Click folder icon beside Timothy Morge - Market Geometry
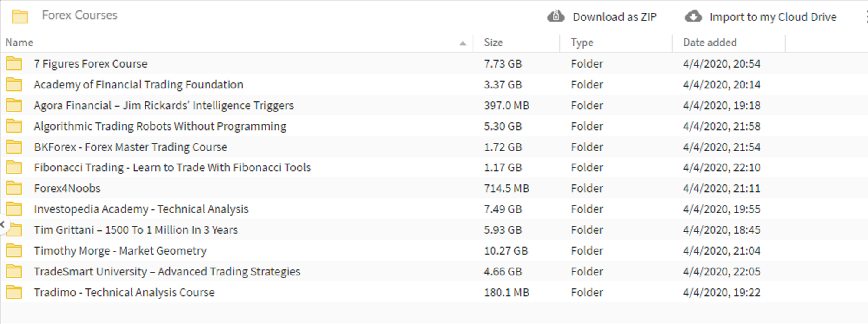The width and height of the screenshot is (868, 324). pos(14,251)
